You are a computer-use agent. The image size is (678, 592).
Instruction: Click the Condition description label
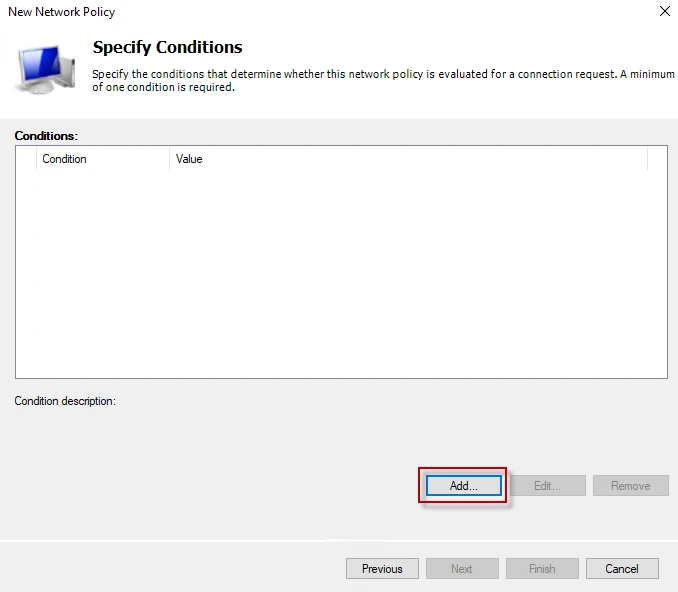(x=65, y=401)
